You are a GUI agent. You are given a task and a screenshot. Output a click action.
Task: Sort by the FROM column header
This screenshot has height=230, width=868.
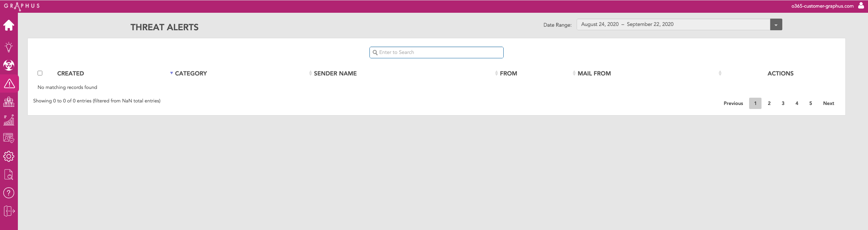click(508, 73)
